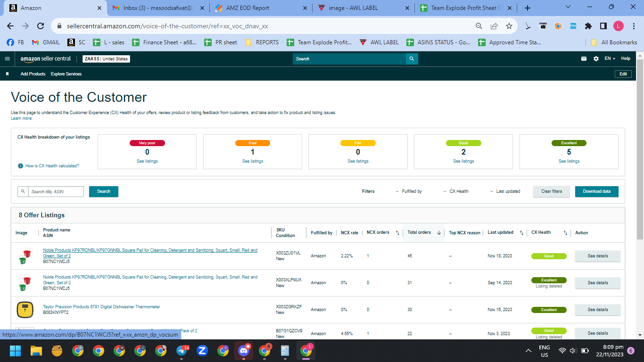Open the Calculator app on the taskbar
This screenshot has width=644, height=362.
tap(285, 351)
